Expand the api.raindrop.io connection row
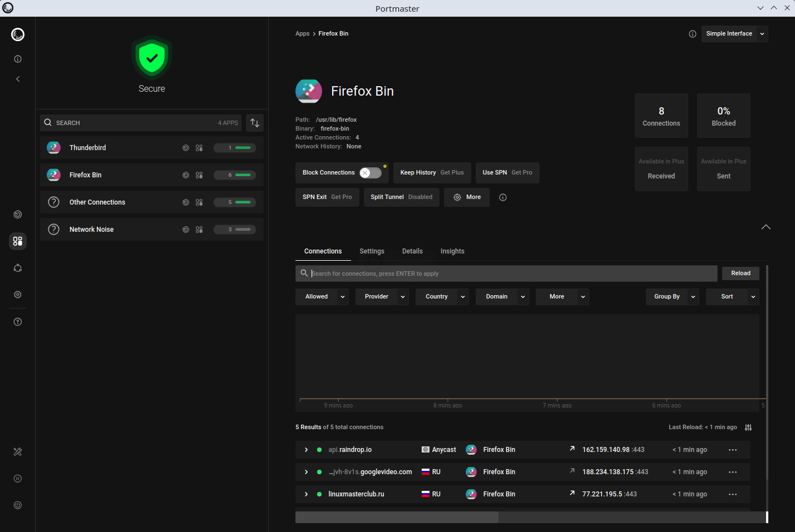The width and height of the screenshot is (795, 532). [x=306, y=450]
